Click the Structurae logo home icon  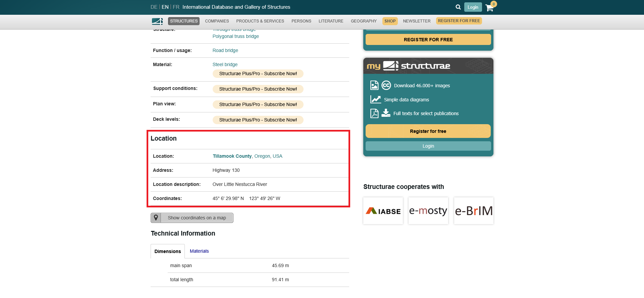[x=157, y=21]
